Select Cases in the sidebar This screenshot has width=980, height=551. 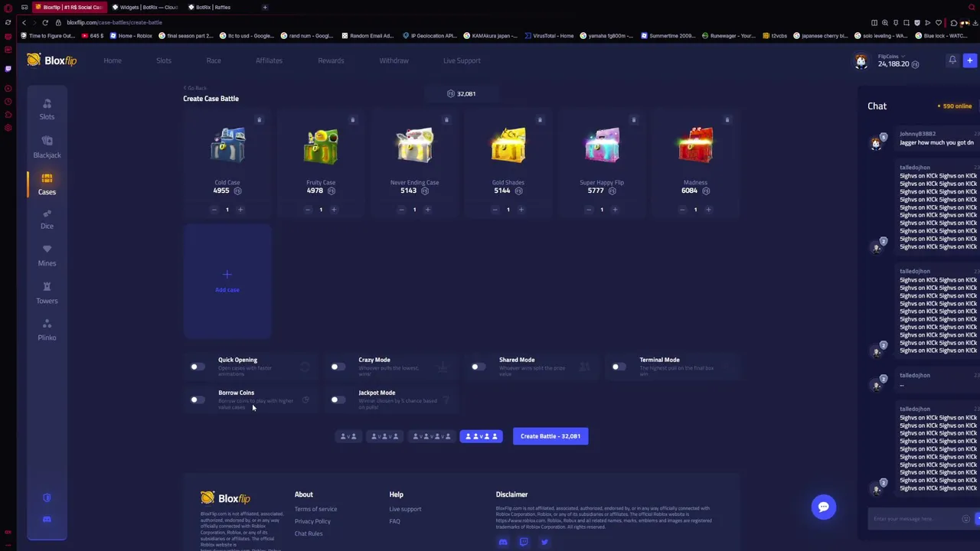[x=47, y=184]
